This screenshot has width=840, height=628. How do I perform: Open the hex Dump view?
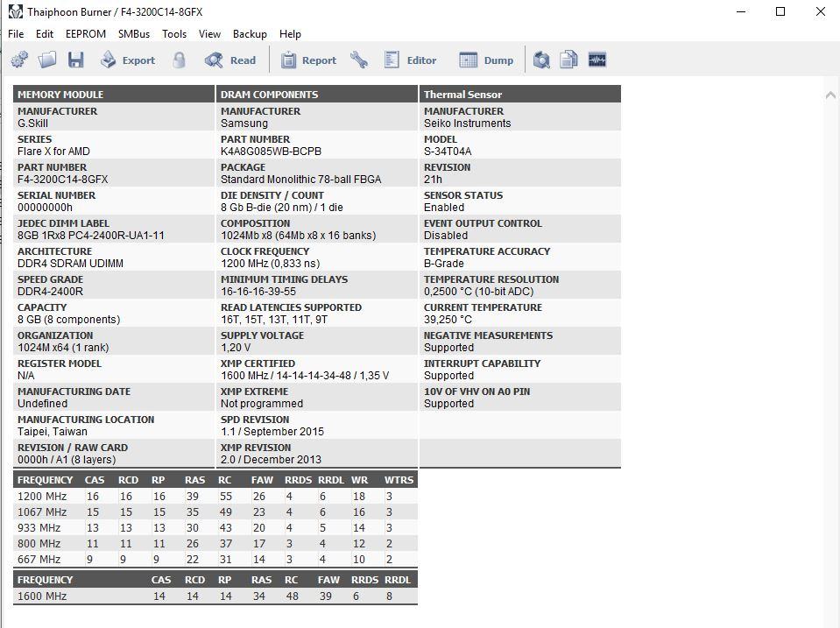pos(486,60)
